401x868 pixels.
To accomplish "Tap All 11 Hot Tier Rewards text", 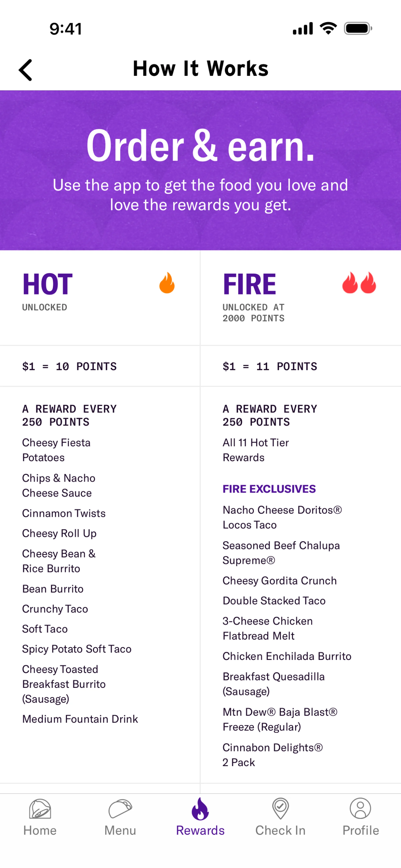I will click(255, 450).
